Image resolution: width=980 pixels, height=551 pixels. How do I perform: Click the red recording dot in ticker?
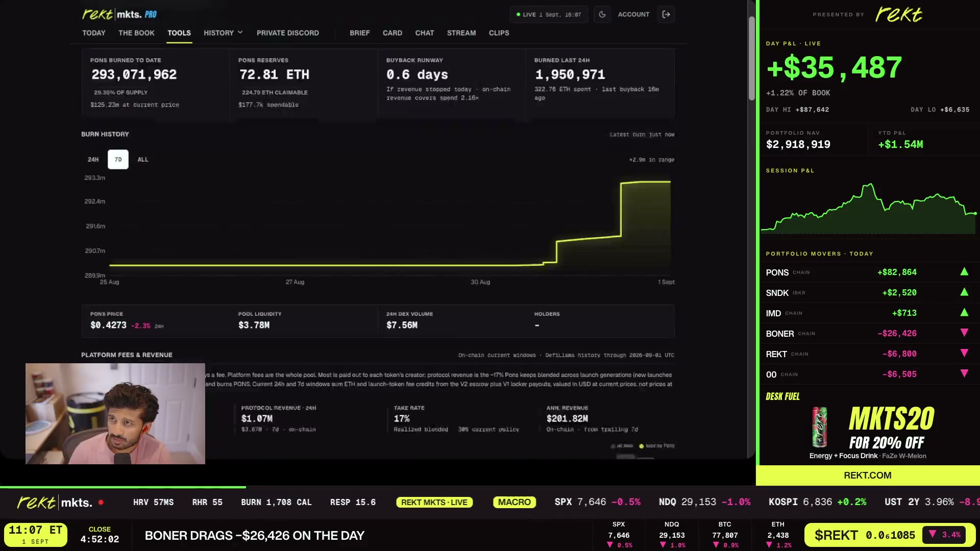point(101,503)
